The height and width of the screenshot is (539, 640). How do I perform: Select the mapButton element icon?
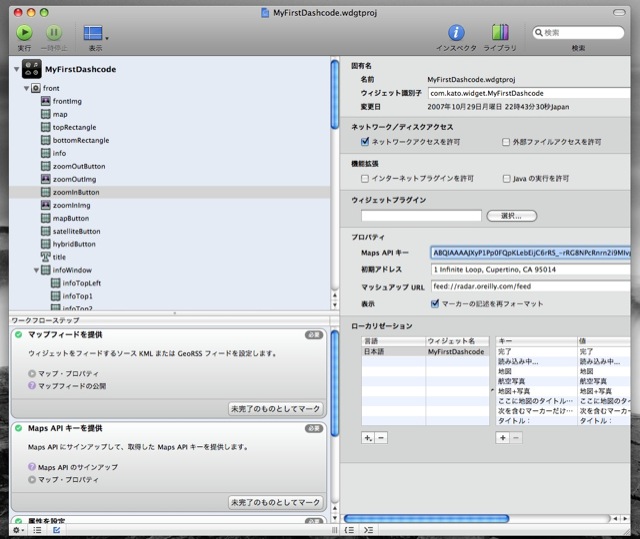coord(46,218)
